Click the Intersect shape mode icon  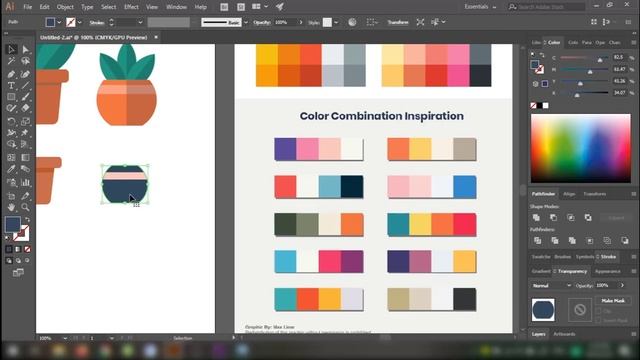click(x=571, y=218)
